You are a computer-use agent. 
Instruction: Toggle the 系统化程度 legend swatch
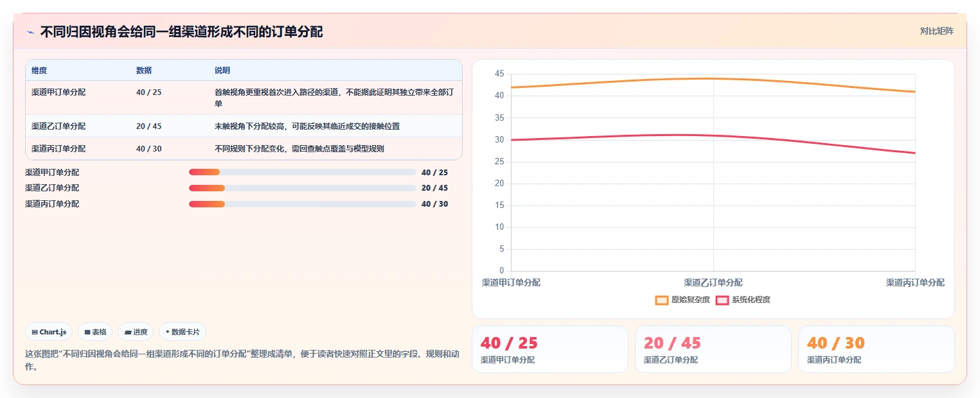pyautogui.click(x=722, y=300)
